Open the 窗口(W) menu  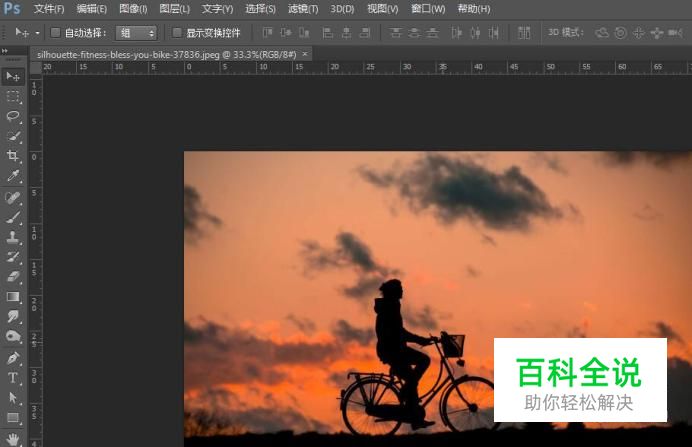point(428,9)
